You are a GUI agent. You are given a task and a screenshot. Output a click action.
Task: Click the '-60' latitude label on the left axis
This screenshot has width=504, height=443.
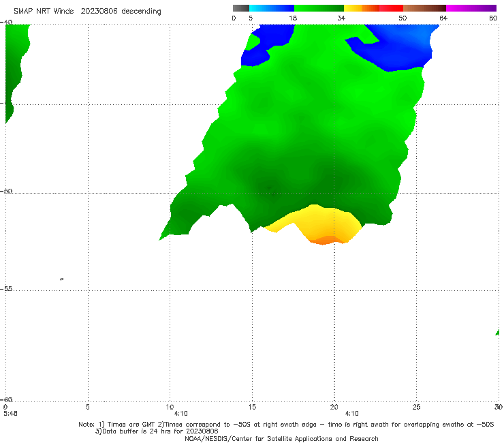6,399
